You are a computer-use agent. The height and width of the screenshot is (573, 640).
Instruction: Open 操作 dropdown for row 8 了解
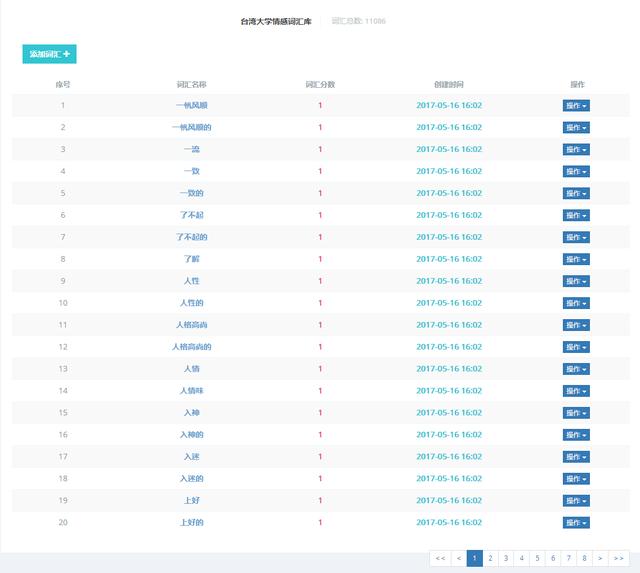(576, 260)
